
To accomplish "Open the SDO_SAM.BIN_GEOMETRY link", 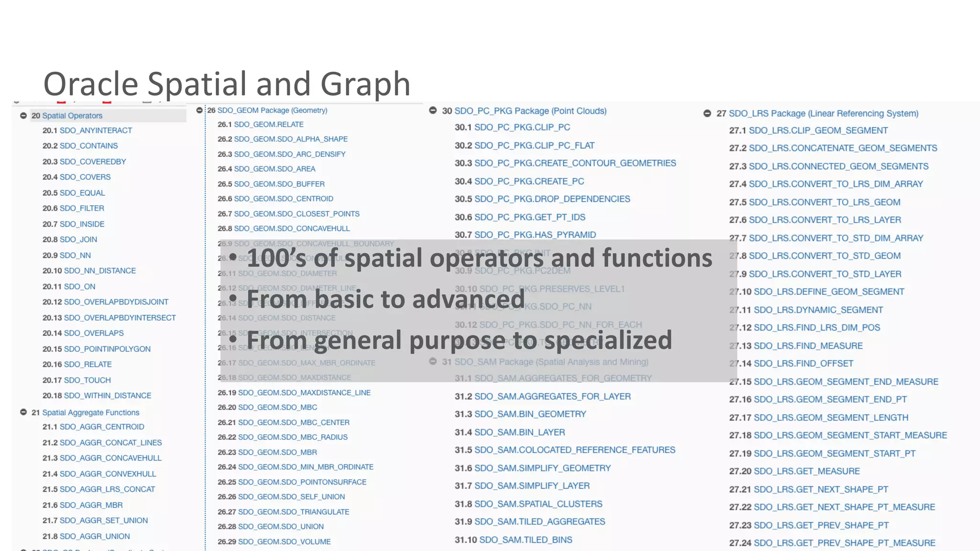I will point(530,414).
